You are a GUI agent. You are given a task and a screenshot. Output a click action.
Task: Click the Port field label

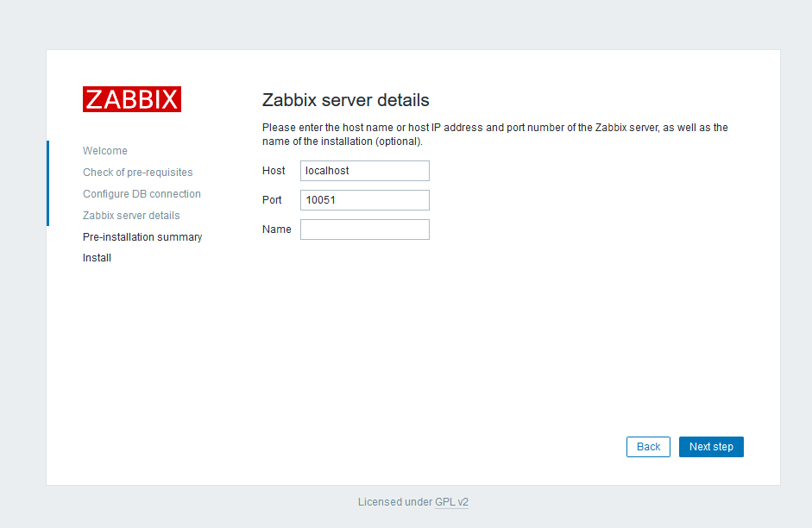272,200
